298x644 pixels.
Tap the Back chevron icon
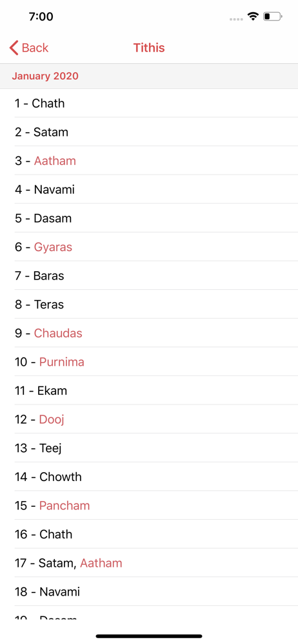coord(14,48)
